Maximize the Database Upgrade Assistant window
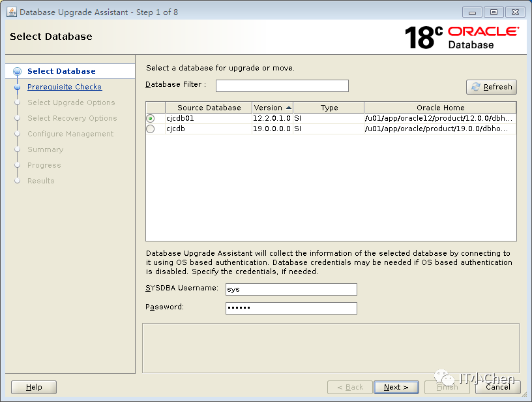 tap(494, 12)
